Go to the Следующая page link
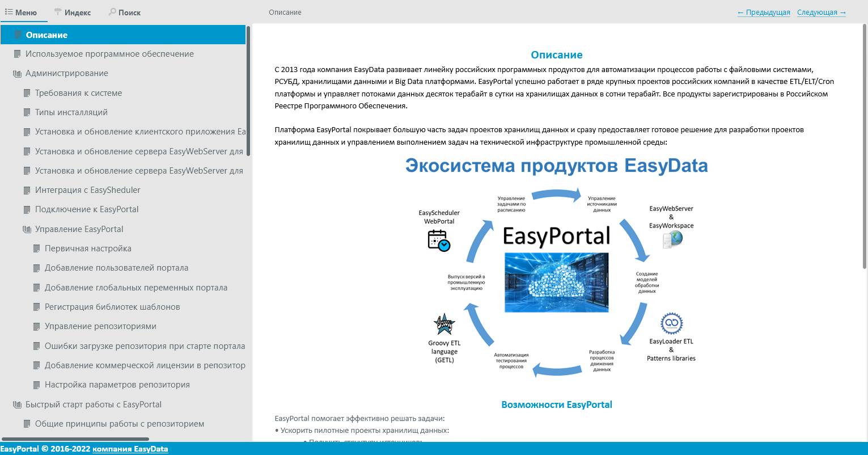 tap(822, 12)
